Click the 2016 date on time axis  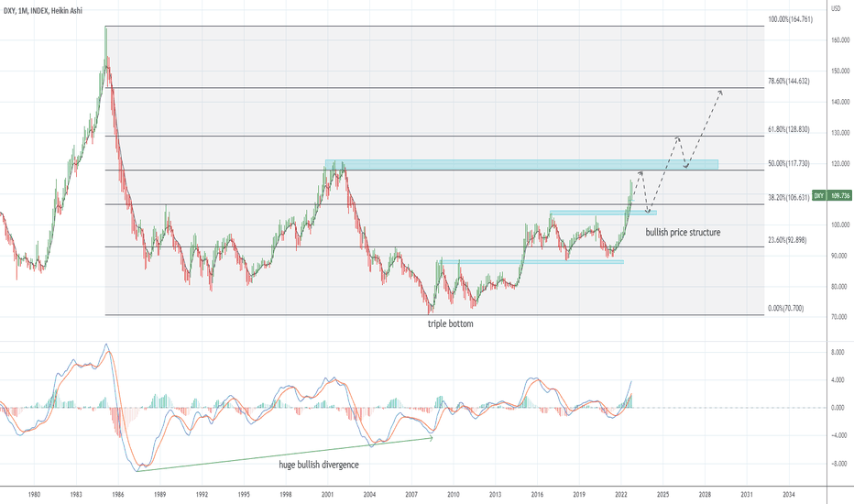(x=537, y=495)
